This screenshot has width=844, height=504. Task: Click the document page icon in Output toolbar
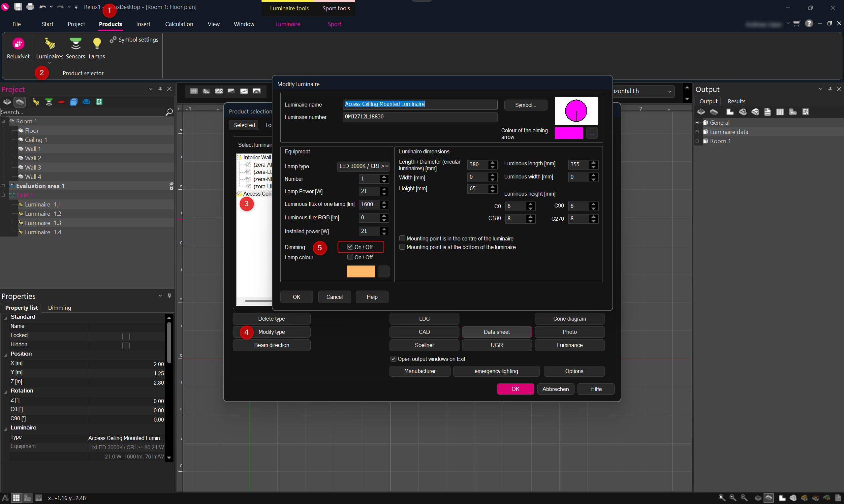click(x=767, y=112)
